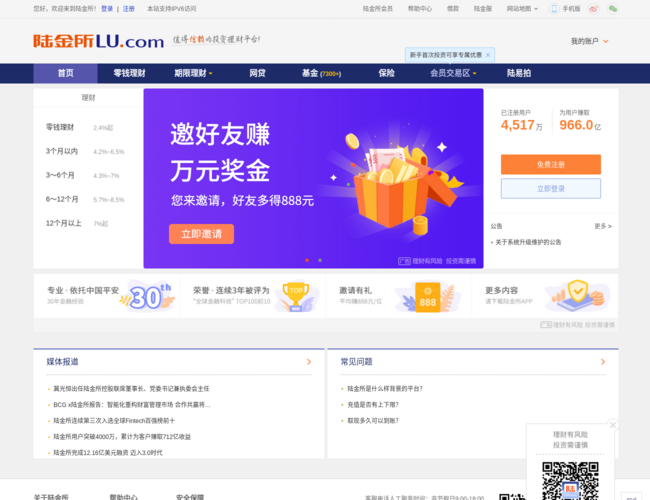
Task: Open 关于系统升级维护的公告 notice
Action: (x=528, y=242)
